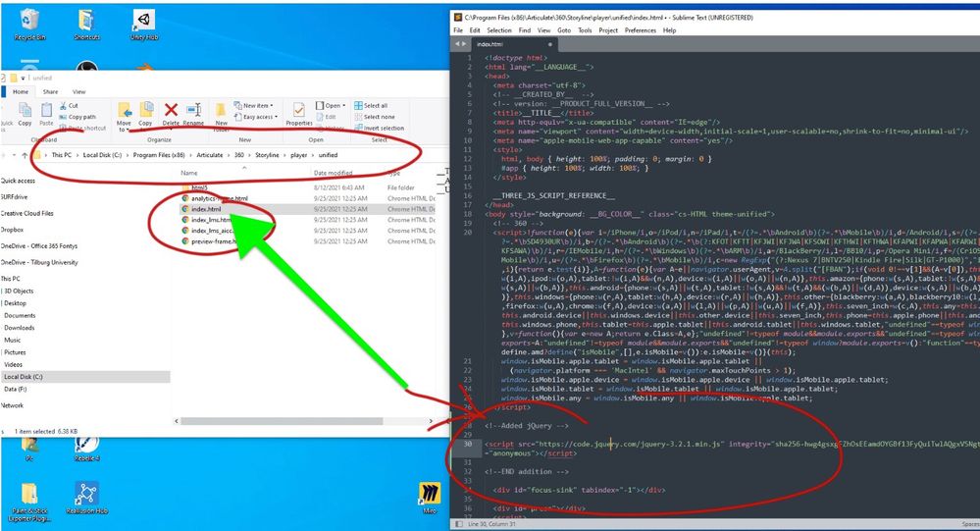This screenshot has height=531, width=980.
Task: Switch to the Home ribbon tab
Action: pos(21,92)
